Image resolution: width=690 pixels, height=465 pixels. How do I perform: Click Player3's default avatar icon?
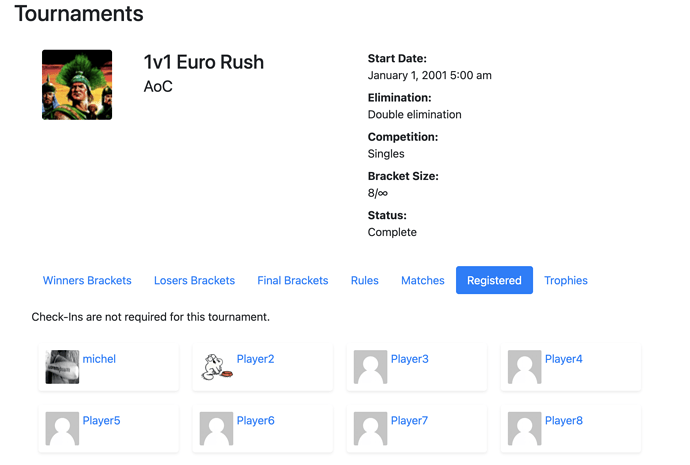click(x=371, y=367)
